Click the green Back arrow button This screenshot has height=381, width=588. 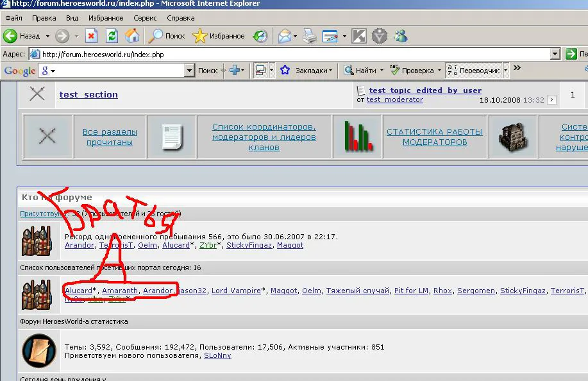10,36
